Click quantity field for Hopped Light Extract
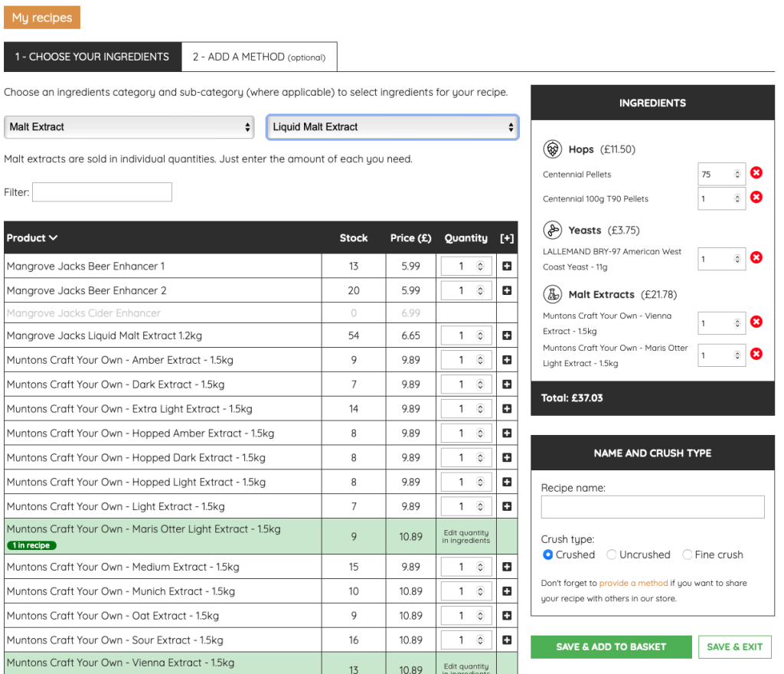The width and height of the screenshot is (784, 674). [x=466, y=482]
